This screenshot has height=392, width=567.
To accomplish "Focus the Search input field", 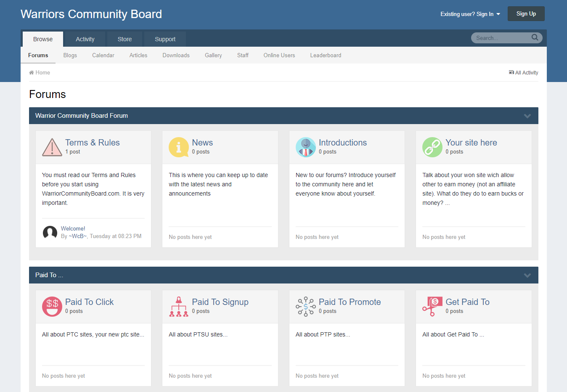I will pos(501,38).
